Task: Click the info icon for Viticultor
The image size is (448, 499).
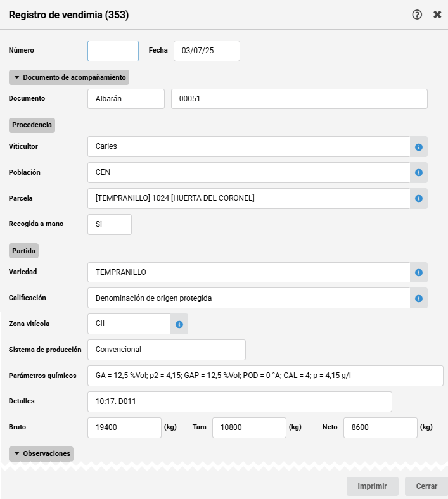Action: tap(419, 147)
